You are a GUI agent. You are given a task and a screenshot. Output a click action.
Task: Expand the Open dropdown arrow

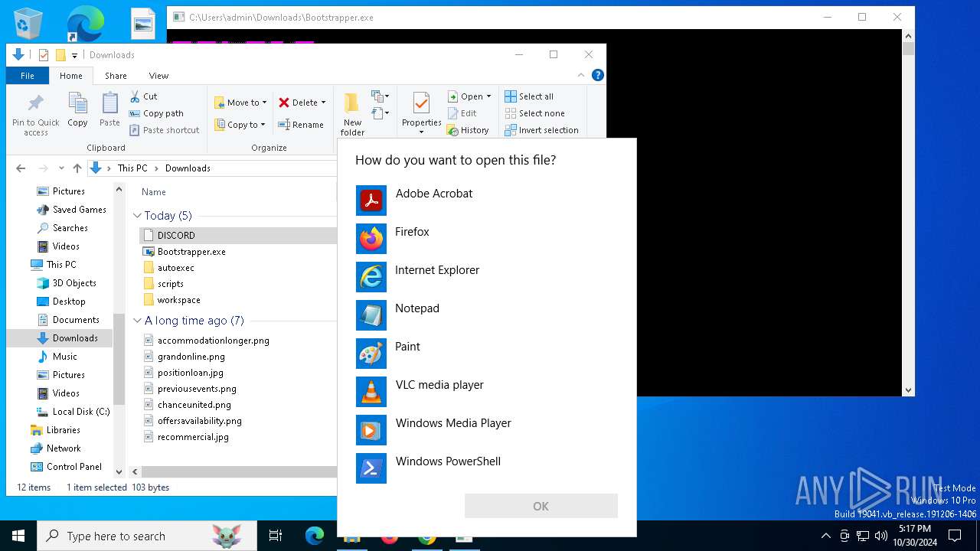(x=488, y=96)
